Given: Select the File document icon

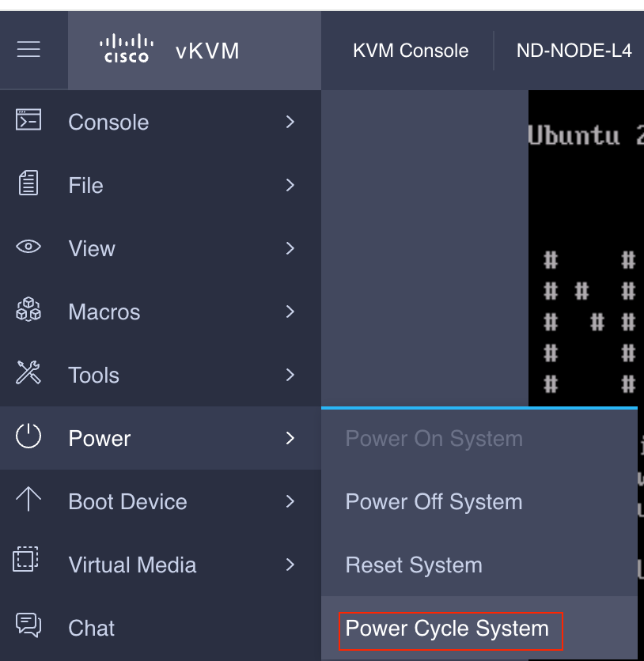Looking at the screenshot, I should point(28,183).
